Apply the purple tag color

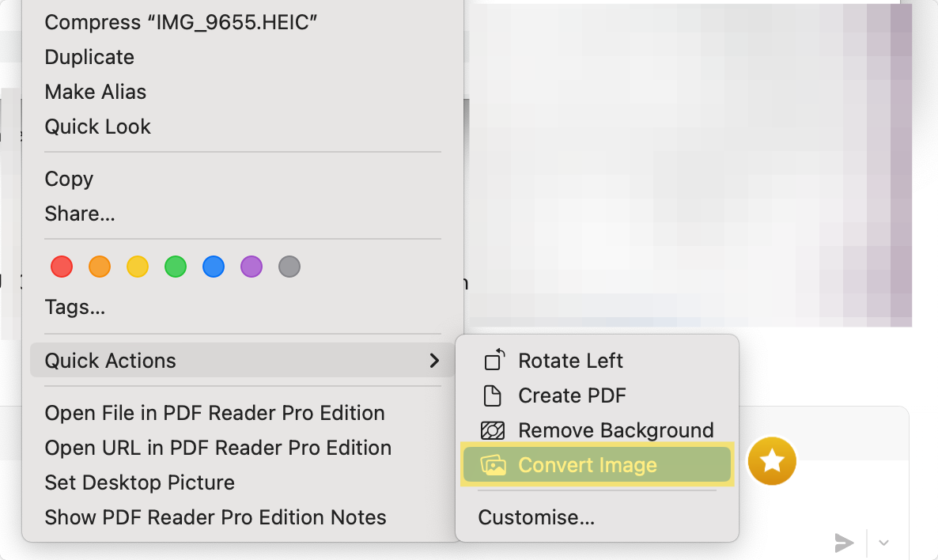pos(252,267)
